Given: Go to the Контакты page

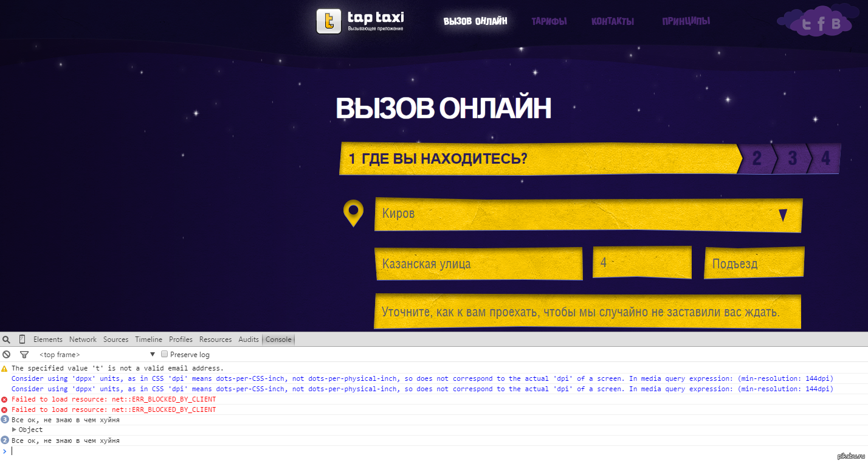Looking at the screenshot, I should point(613,21).
